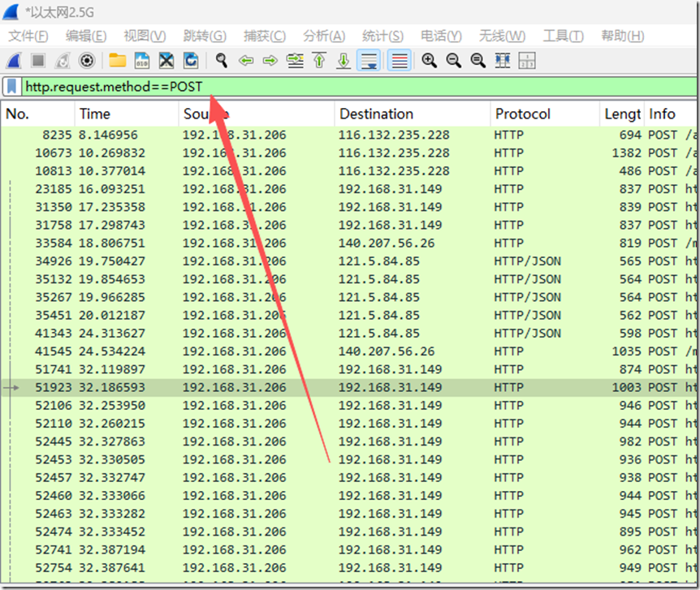Screen dimensions: 700x590
Task: Open the 捕获(C) menu
Action: [x=264, y=36]
